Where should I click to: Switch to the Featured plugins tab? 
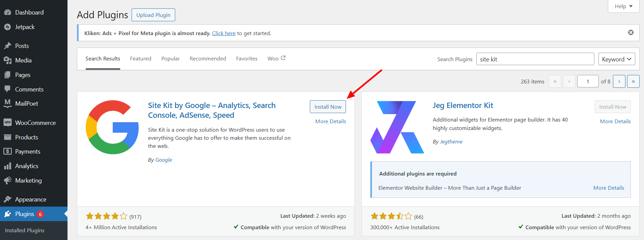point(140,58)
